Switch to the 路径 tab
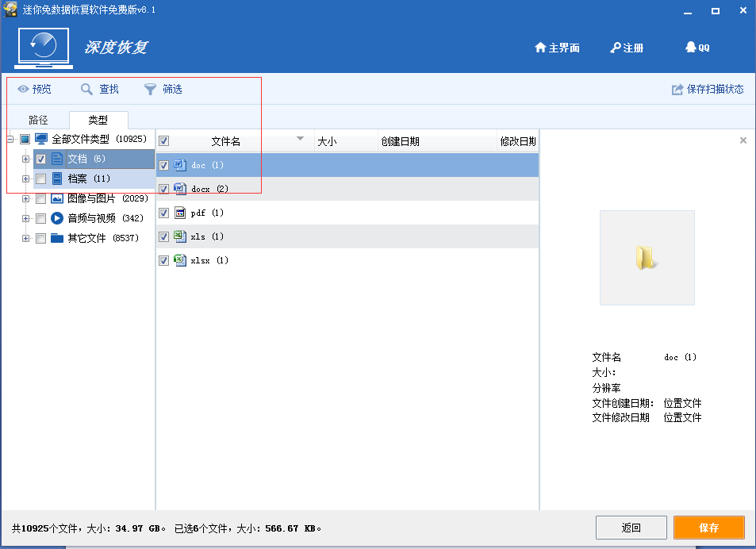This screenshot has width=756, height=549. [x=38, y=120]
